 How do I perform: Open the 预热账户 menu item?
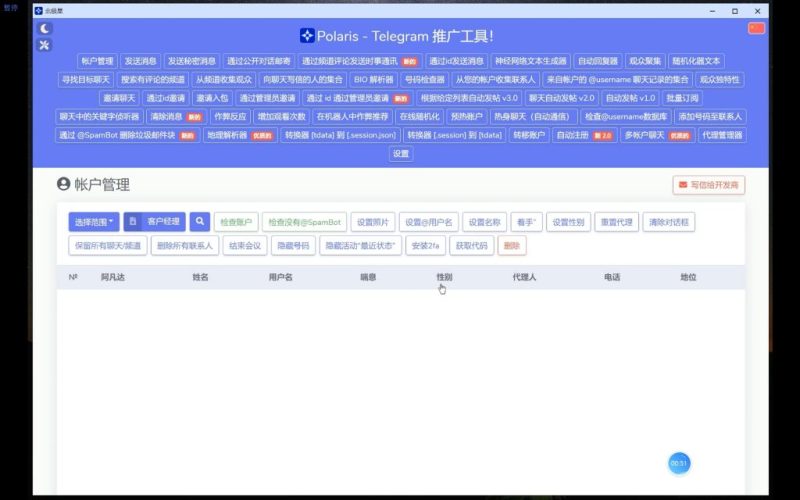tap(467, 116)
